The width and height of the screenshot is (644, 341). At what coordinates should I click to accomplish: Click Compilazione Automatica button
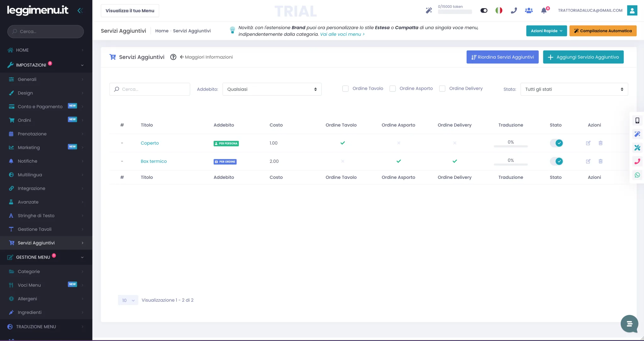(603, 31)
